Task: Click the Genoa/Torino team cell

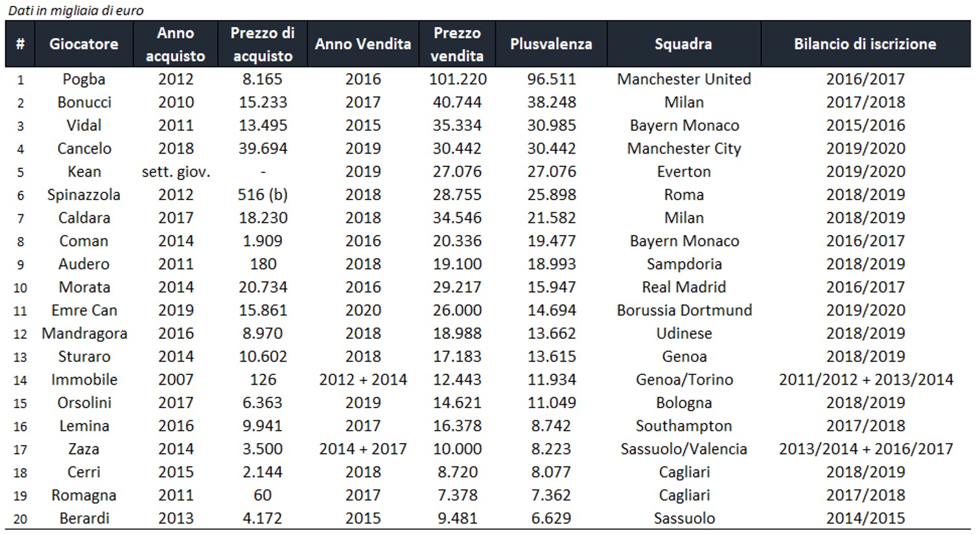Action: click(x=684, y=380)
